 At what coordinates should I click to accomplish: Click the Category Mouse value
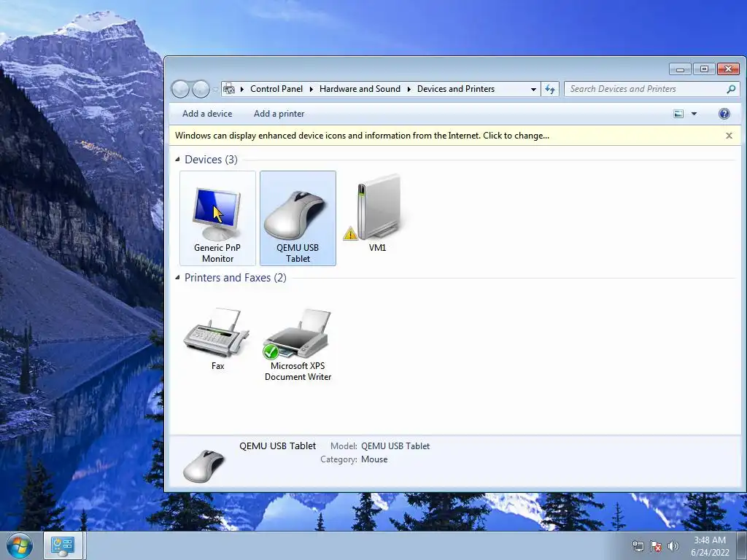click(374, 459)
